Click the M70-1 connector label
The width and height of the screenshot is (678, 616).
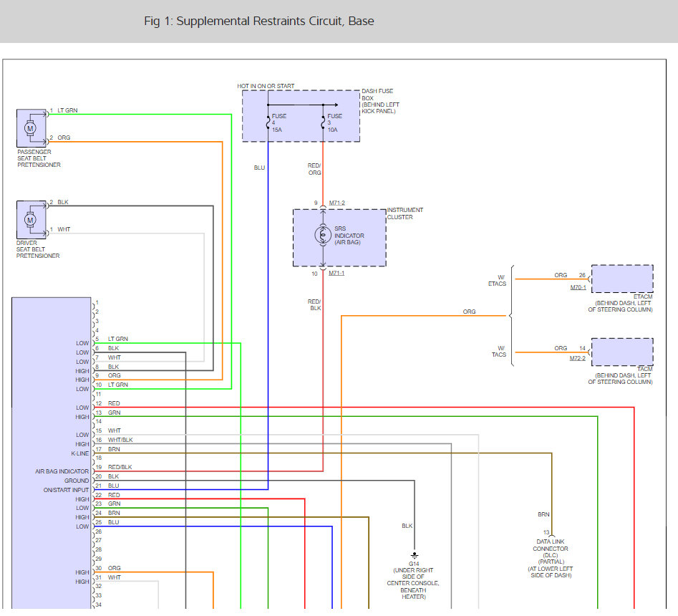(578, 287)
